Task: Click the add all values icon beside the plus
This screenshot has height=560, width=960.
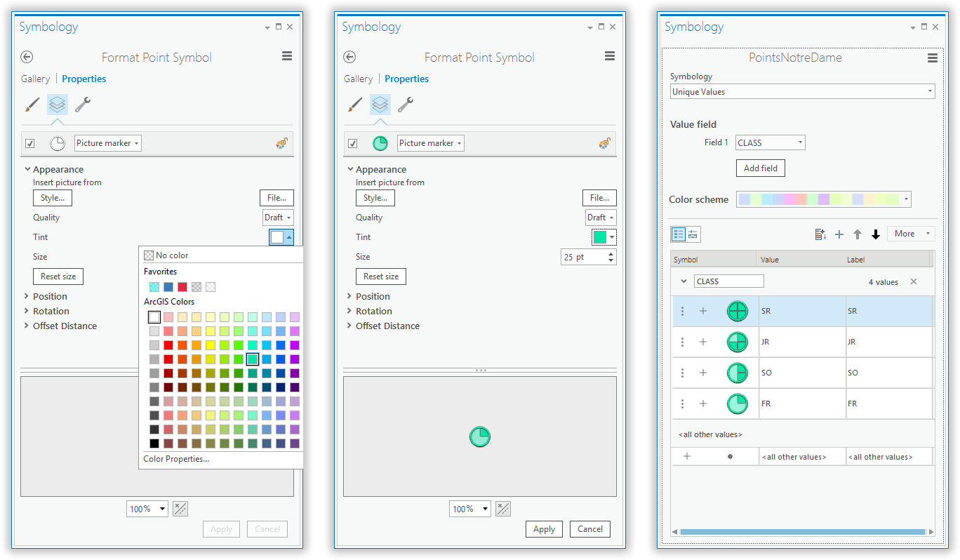Action: pos(820,234)
